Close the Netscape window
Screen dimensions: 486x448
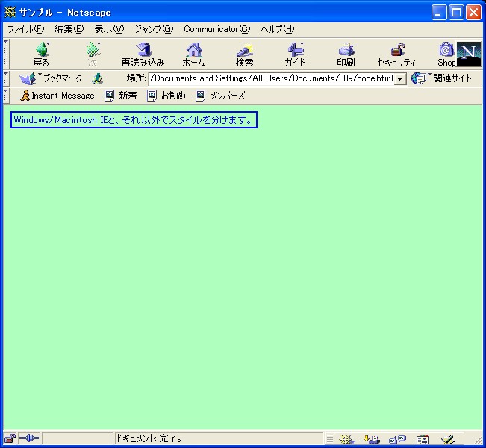pyautogui.click(x=473, y=13)
